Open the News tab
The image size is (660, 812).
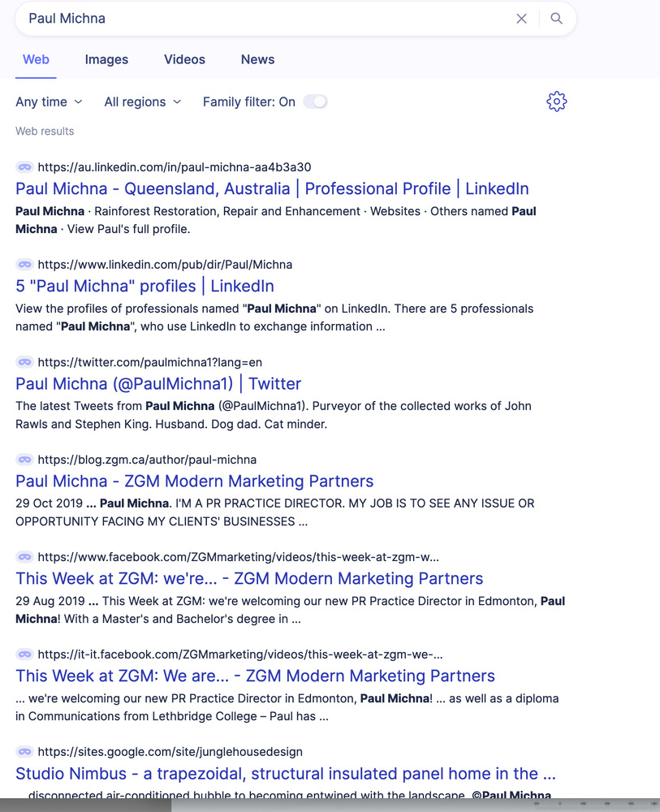257,59
